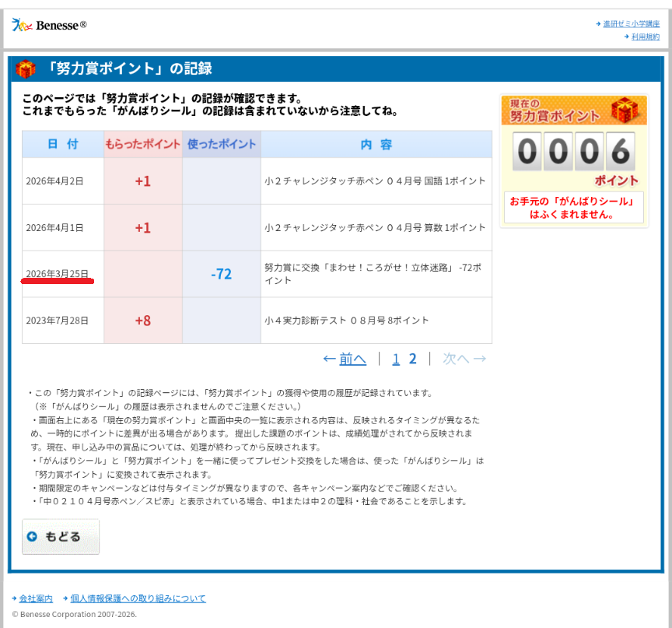Click the Benesse Corporation copyright text

(74, 614)
